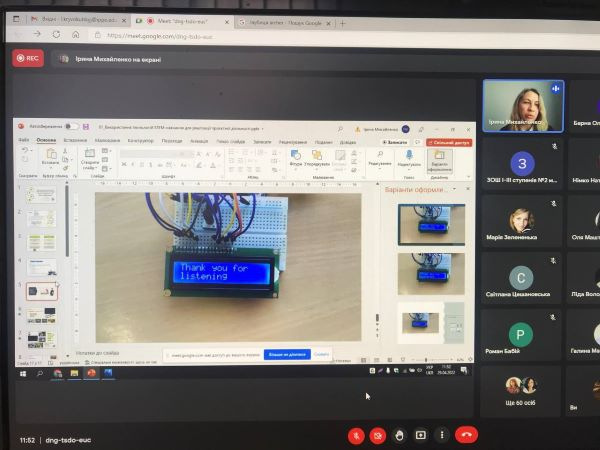The height and width of the screenshot is (450, 600).
Task: Select the second design idea thumbnail
Action: [431, 274]
